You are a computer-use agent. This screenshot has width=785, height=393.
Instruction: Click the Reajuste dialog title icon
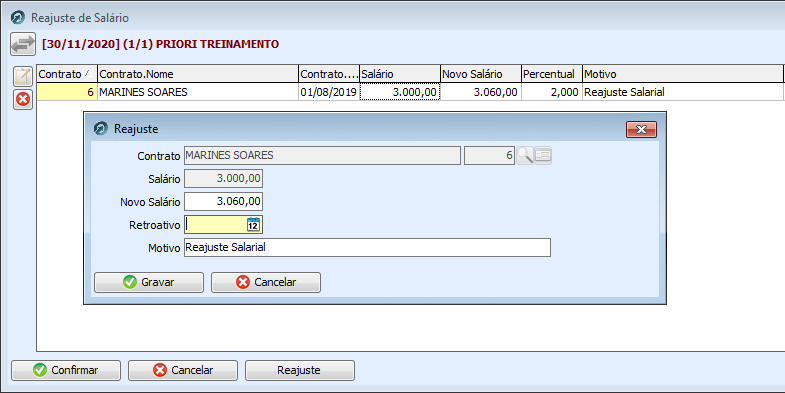[101, 129]
